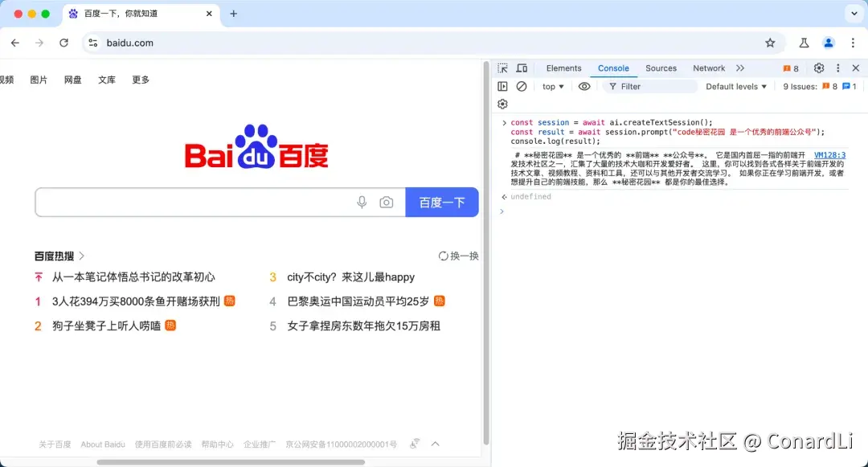Open the About Baidu footer link
Viewport: 868px width, 467px height.
click(103, 444)
